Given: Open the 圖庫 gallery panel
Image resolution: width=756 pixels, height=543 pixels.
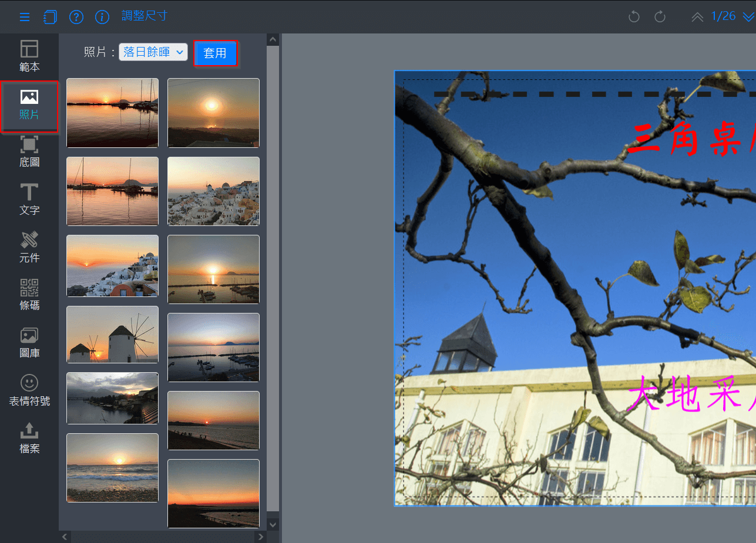Looking at the screenshot, I should tap(29, 342).
